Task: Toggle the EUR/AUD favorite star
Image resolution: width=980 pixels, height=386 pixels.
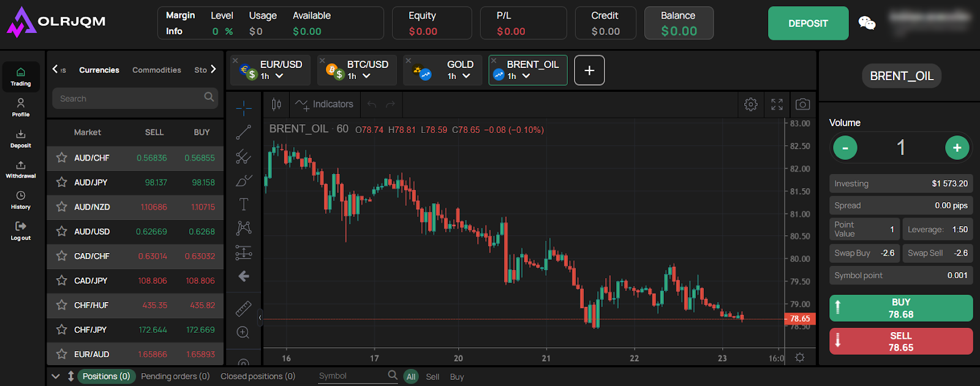Action: [62, 354]
